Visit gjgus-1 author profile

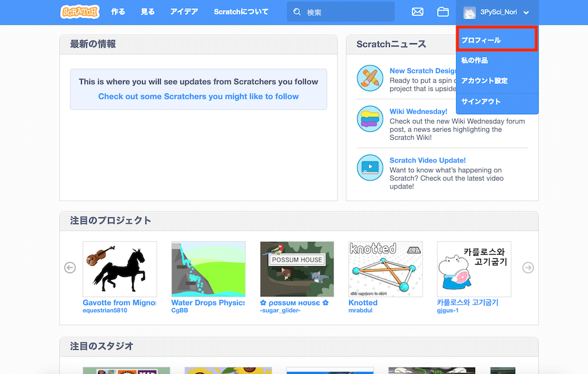[447, 310]
